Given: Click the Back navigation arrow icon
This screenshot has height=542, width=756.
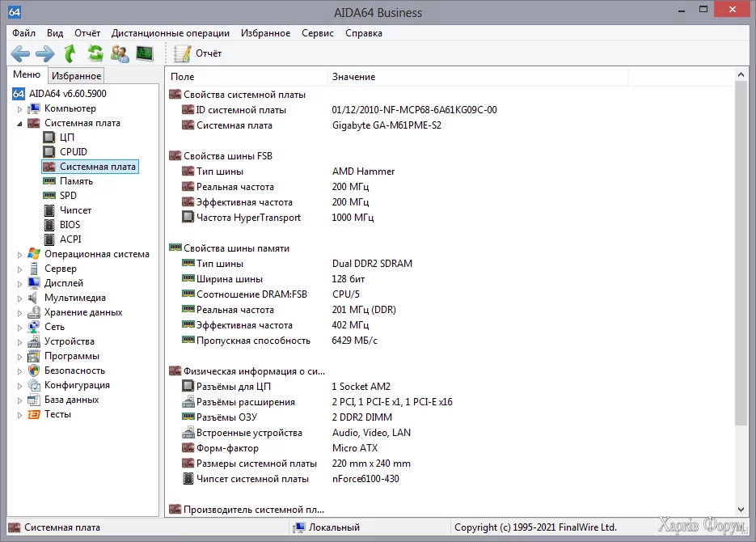Looking at the screenshot, I should pos(20,53).
